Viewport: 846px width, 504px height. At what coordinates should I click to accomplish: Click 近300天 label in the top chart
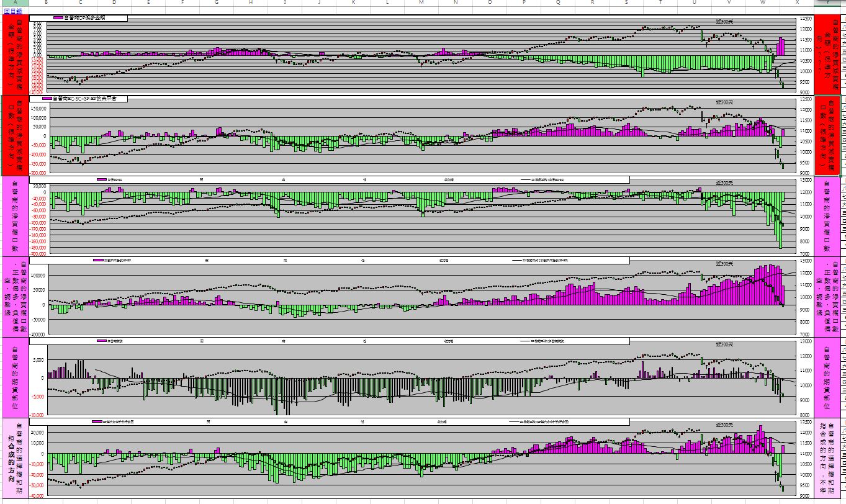pyautogui.click(x=724, y=21)
